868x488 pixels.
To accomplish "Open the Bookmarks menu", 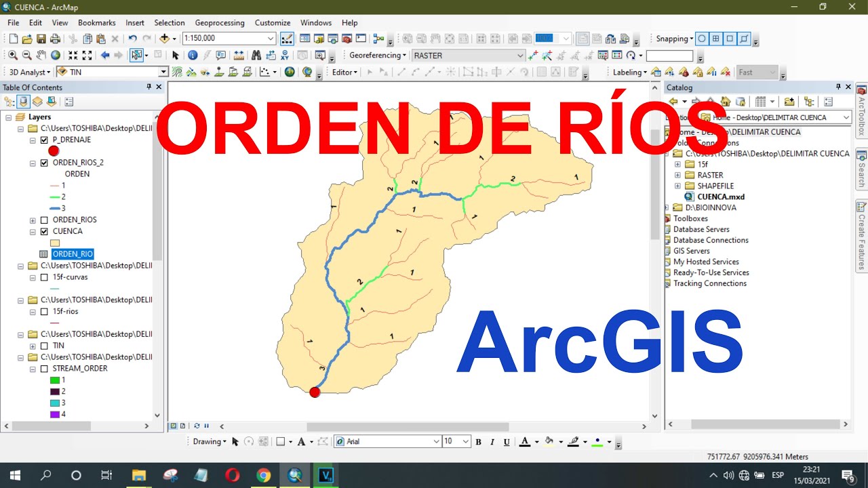I will pos(97,22).
